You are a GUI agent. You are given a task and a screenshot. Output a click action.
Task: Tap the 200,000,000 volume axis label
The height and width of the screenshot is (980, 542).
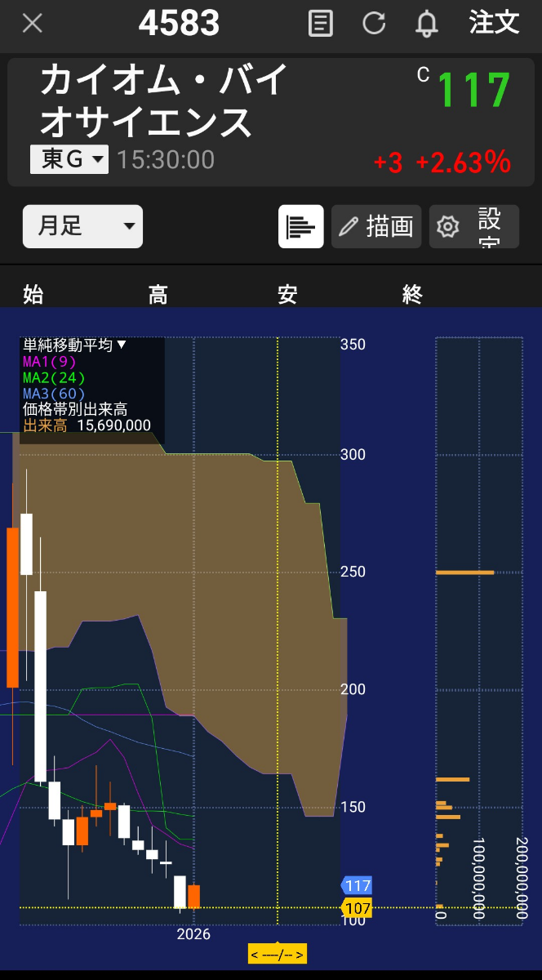click(521, 877)
